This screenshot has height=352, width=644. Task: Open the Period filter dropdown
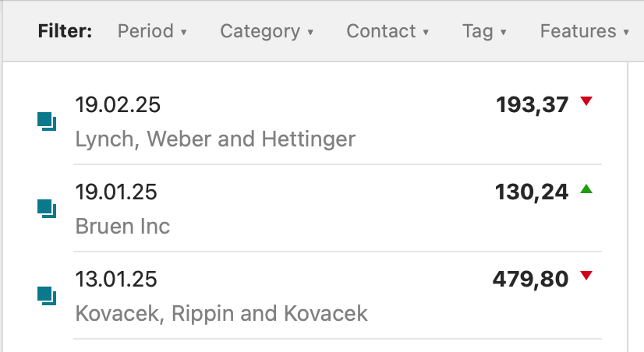[152, 31]
